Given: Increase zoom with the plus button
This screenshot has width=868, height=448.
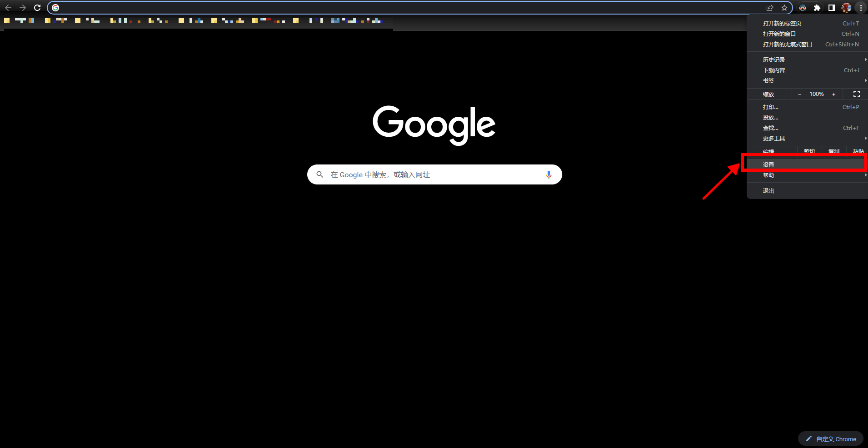Looking at the screenshot, I should coord(833,94).
